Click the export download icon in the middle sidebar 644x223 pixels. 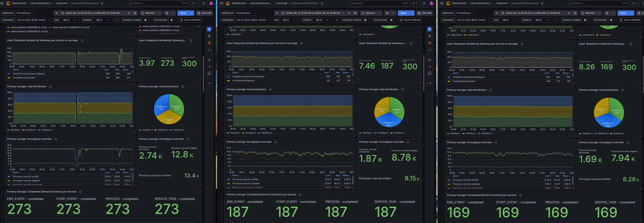tap(430, 60)
